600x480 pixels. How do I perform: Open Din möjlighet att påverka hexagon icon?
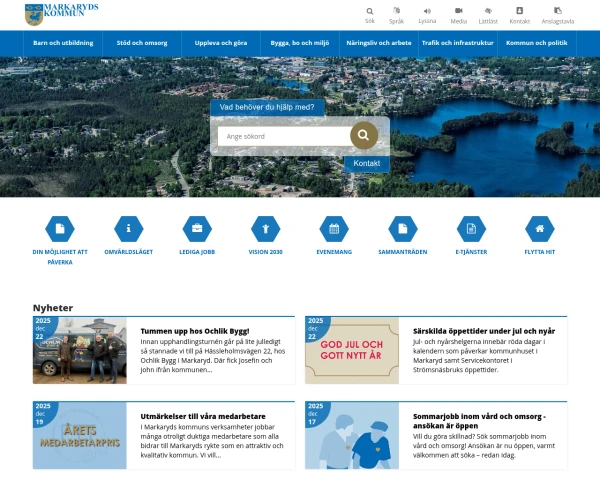tap(60, 229)
